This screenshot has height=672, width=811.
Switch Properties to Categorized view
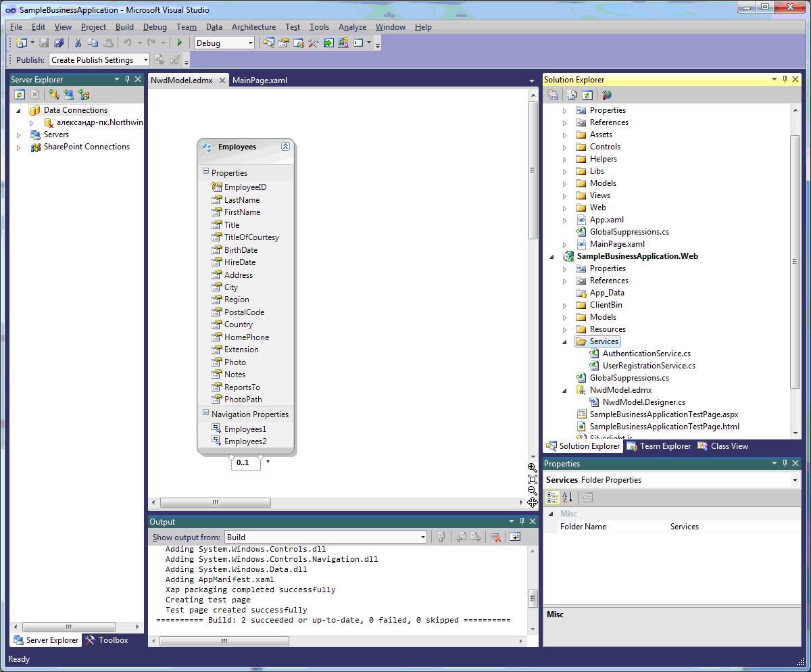[x=552, y=498]
